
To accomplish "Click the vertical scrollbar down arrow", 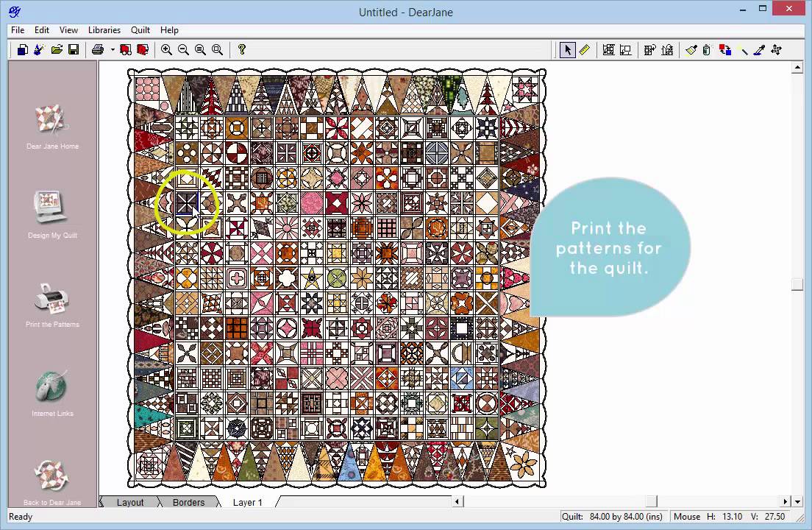I will pyautogui.click(x=797, y=501).
